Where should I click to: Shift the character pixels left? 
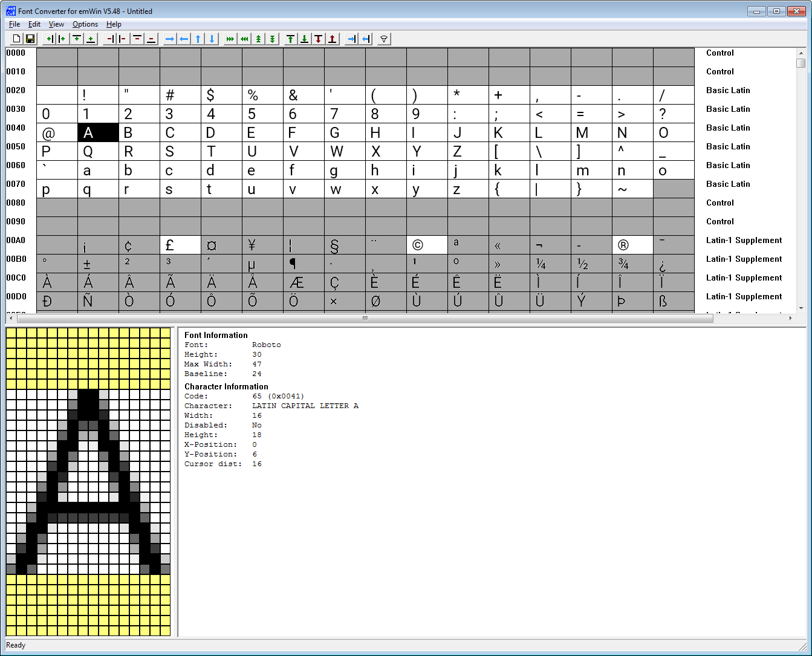point(184,38)
